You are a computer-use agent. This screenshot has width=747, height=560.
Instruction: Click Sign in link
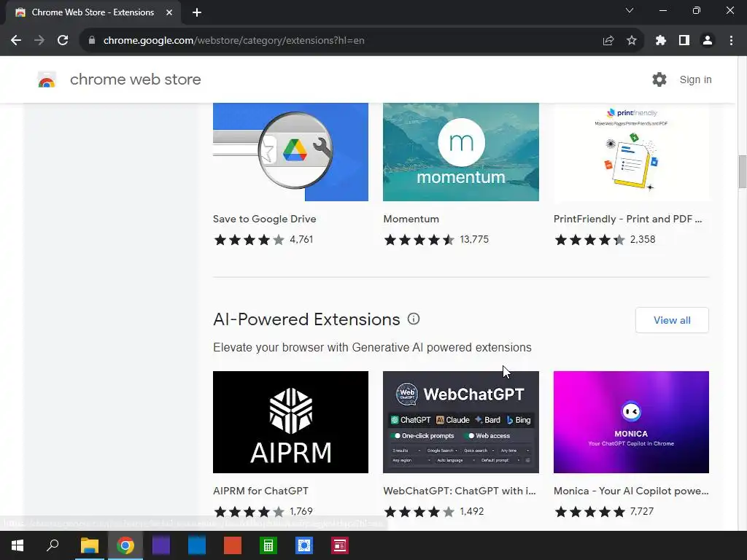(695, 79)
